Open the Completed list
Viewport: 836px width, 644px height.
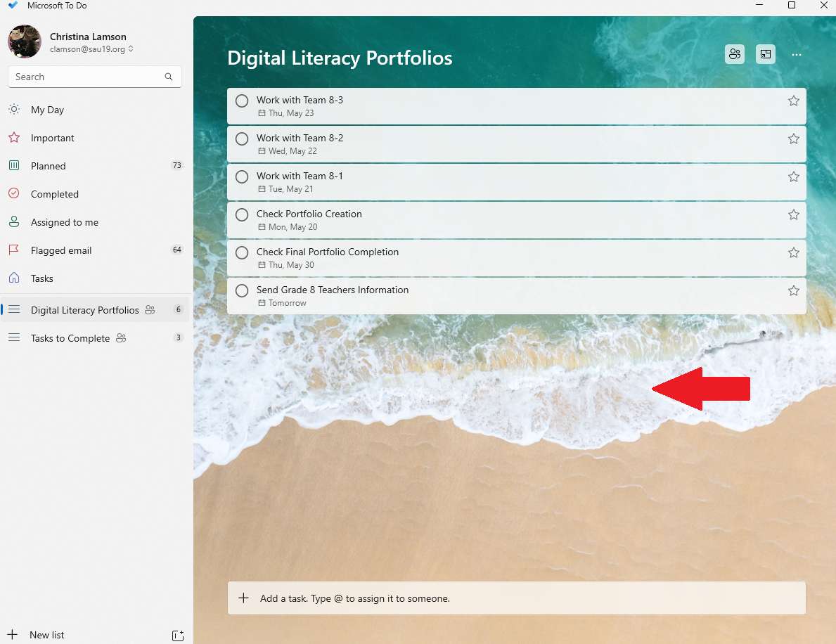point(95,194)
